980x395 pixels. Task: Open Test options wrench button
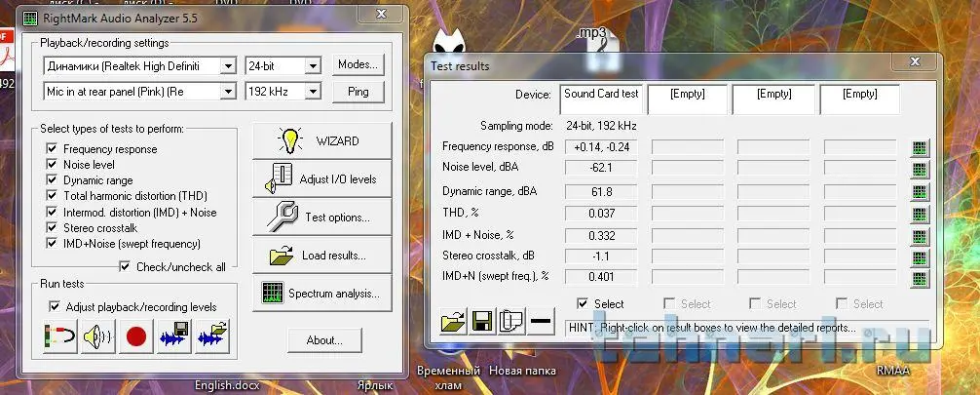tap(321, 217)
